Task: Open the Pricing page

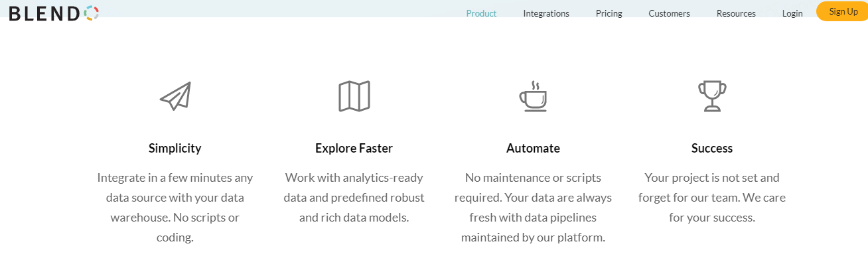Action: pos(609,13)
